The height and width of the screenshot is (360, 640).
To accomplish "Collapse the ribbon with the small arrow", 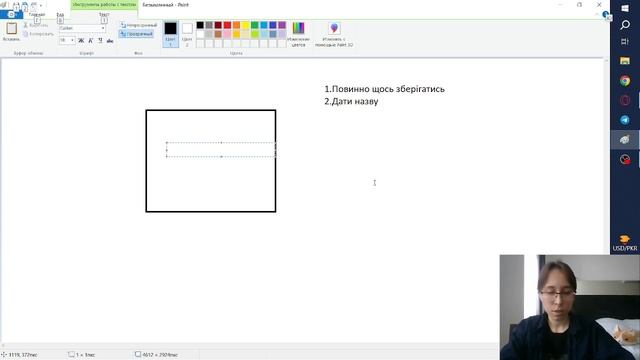I will [597, 14].
